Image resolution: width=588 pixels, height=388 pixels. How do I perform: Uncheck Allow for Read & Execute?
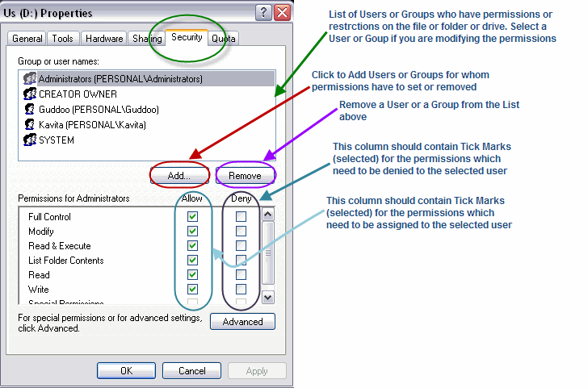point(193,246)
